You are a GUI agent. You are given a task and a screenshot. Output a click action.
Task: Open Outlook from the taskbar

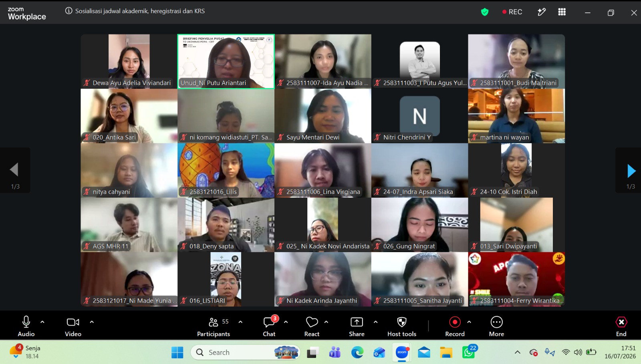(379, 352)
